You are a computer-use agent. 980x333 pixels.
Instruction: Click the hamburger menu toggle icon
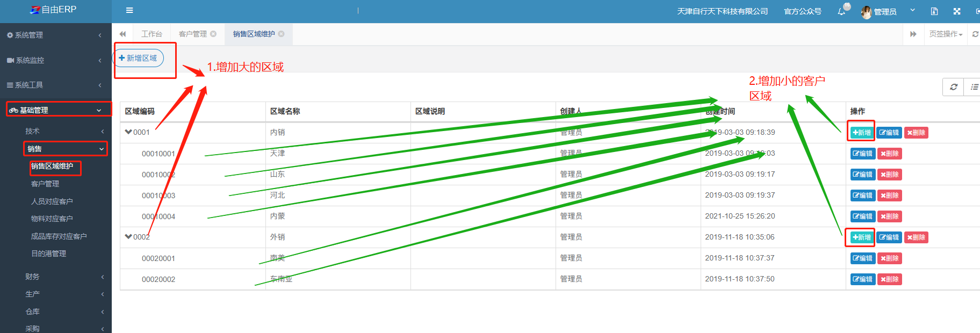(x=129, y=10)
